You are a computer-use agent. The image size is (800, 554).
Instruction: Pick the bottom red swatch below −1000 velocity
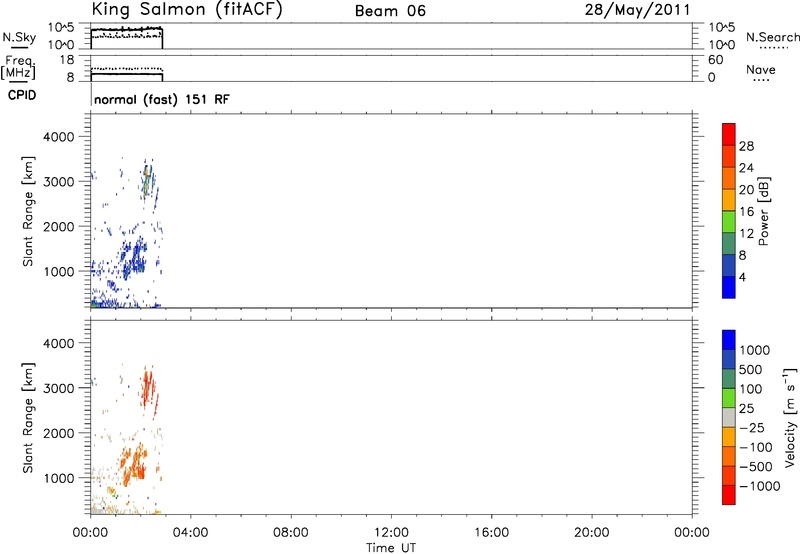(729, 495)
